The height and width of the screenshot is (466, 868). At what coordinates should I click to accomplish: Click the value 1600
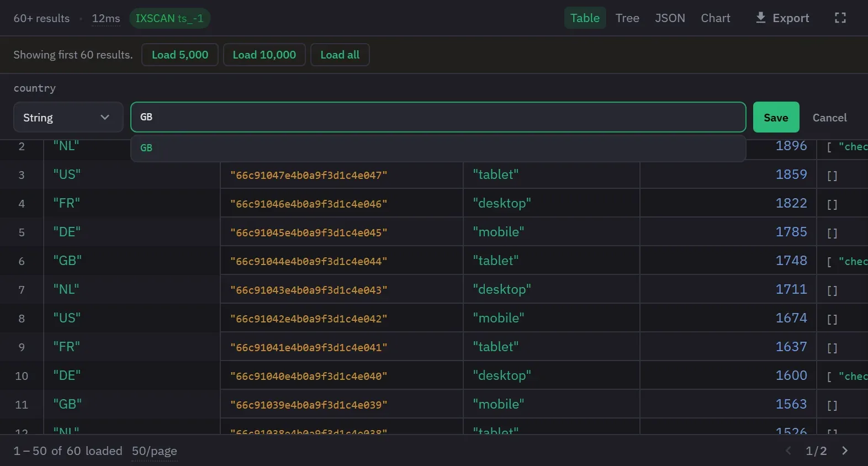pos(791,375)
